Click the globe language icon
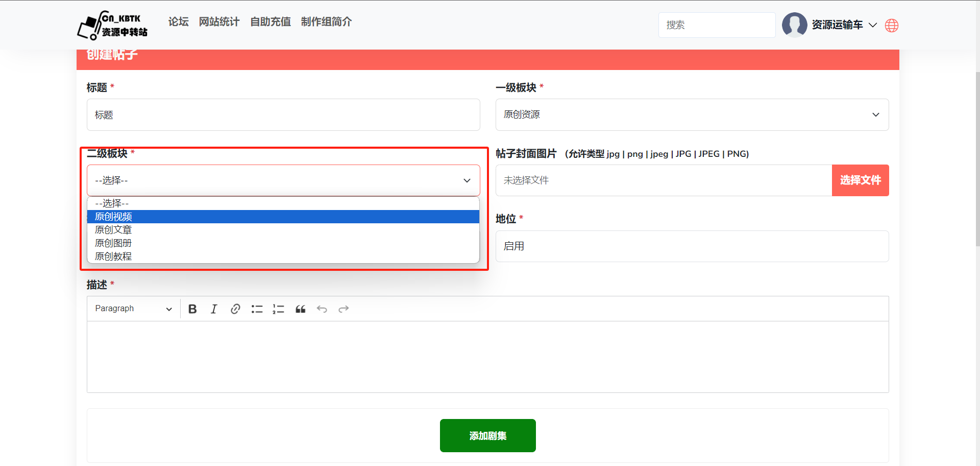The width and height of the screenshot is (980, 466). coord(891,26)
